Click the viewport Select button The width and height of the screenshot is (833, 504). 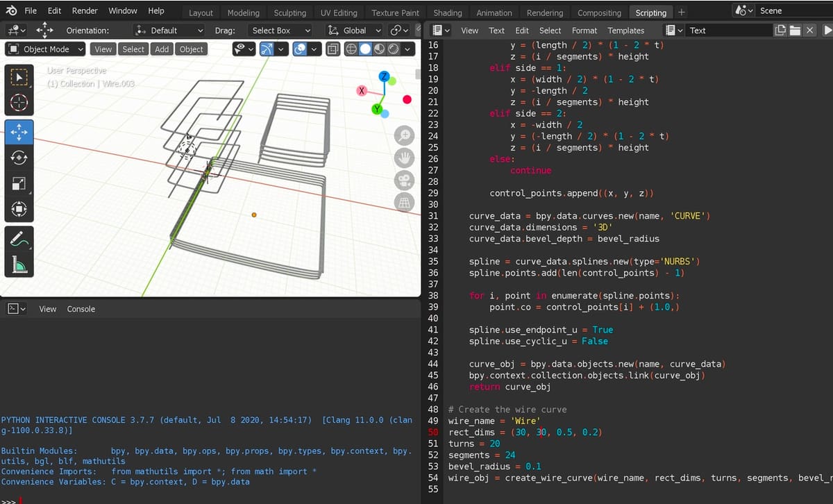point(133,49)
